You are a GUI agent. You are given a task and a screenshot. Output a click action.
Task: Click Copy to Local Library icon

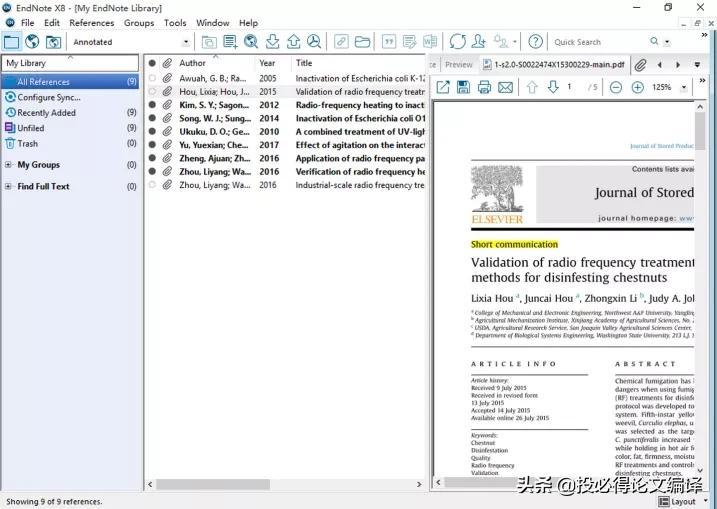click(x=209, y=42)
